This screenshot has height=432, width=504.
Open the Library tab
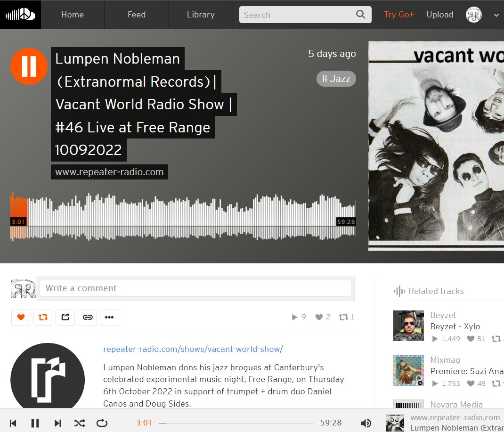(201, 15)
